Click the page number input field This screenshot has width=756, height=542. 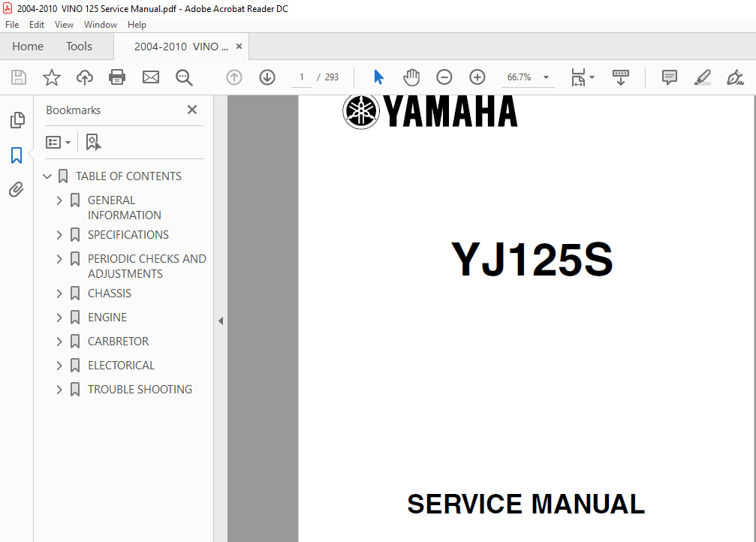[302, 77]
